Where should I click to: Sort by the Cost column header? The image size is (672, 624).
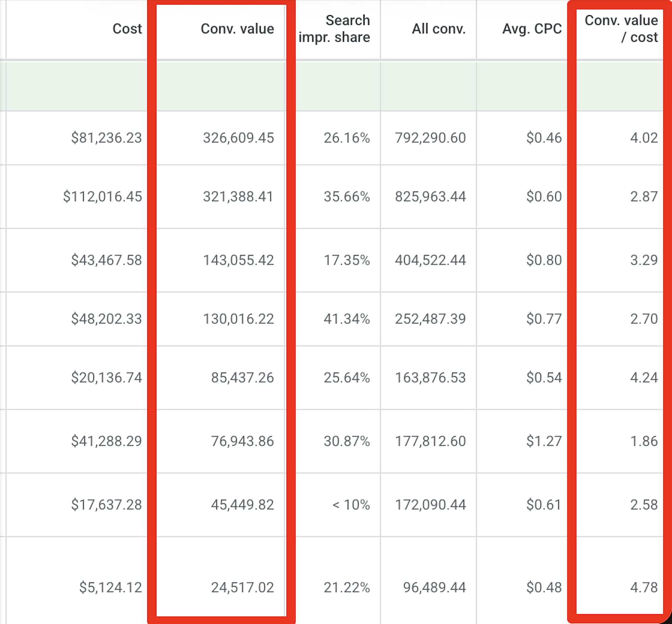coord(127,29)
